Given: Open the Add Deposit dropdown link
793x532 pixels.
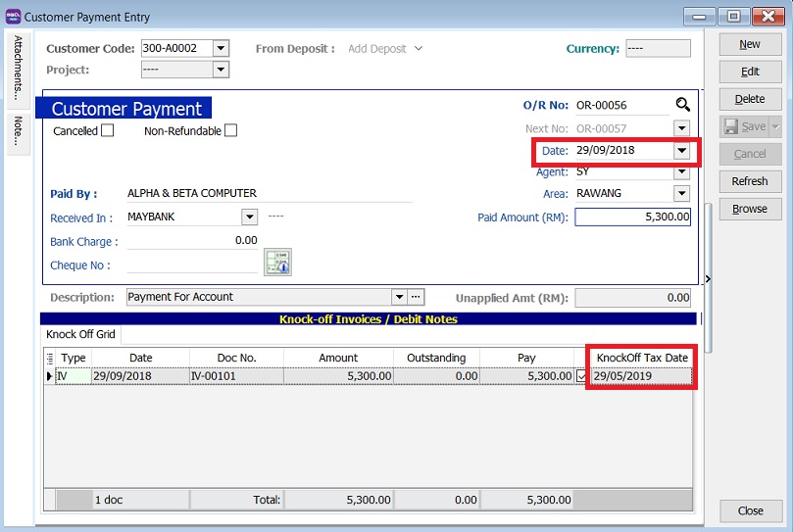Looking at the screenshot, I should [x=385, y=48].
